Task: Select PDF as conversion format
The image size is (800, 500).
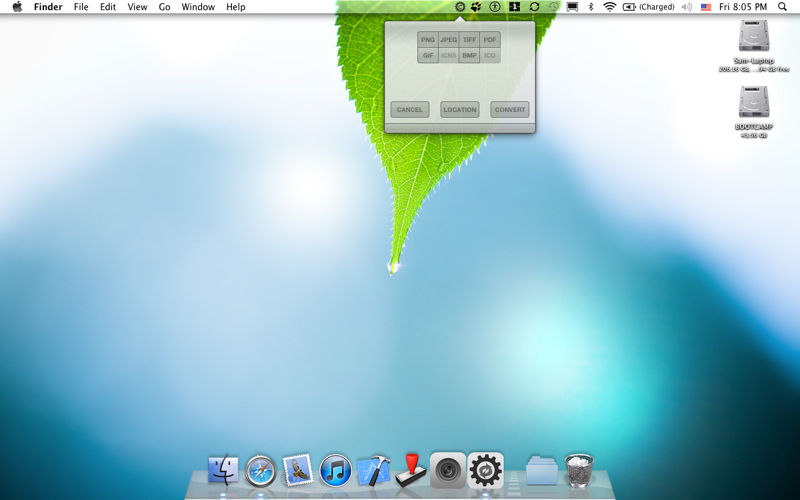Action: coord(490,40)
